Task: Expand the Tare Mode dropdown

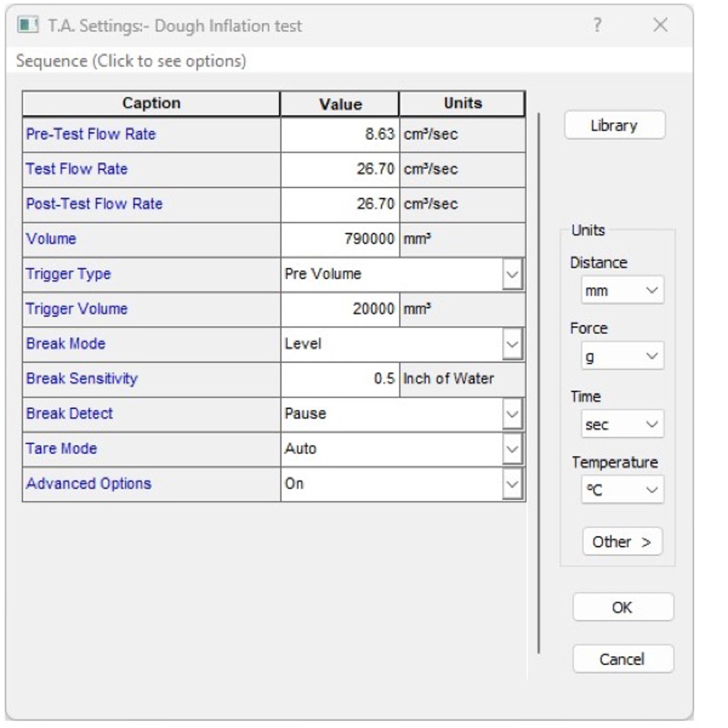Action: [512, 449]
